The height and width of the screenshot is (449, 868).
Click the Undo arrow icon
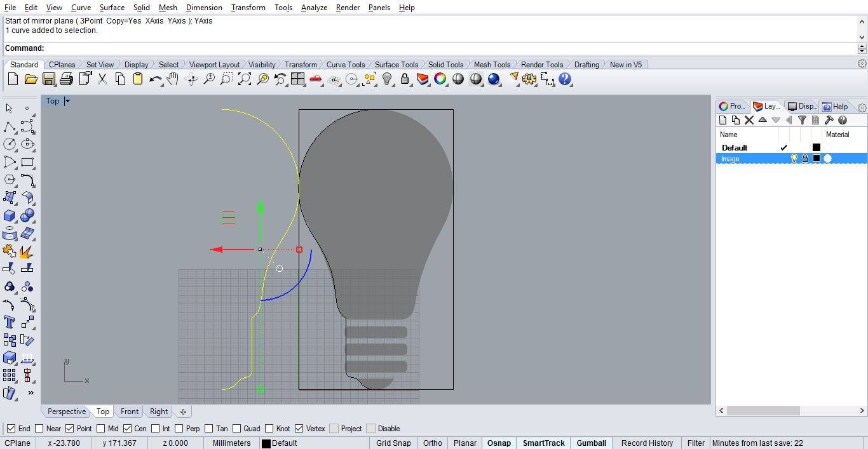pyautogui.click(x=155, y=79)
